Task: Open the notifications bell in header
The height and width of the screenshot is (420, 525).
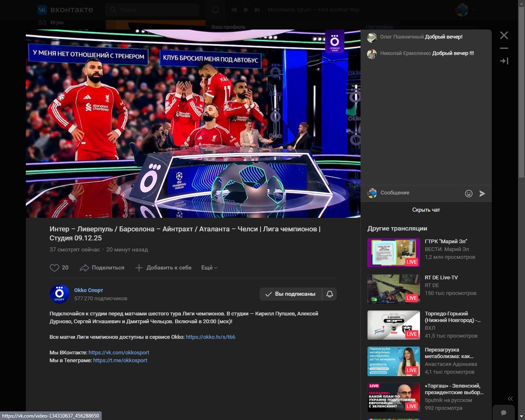Action: pyautogui.click(x=215, y=10)
